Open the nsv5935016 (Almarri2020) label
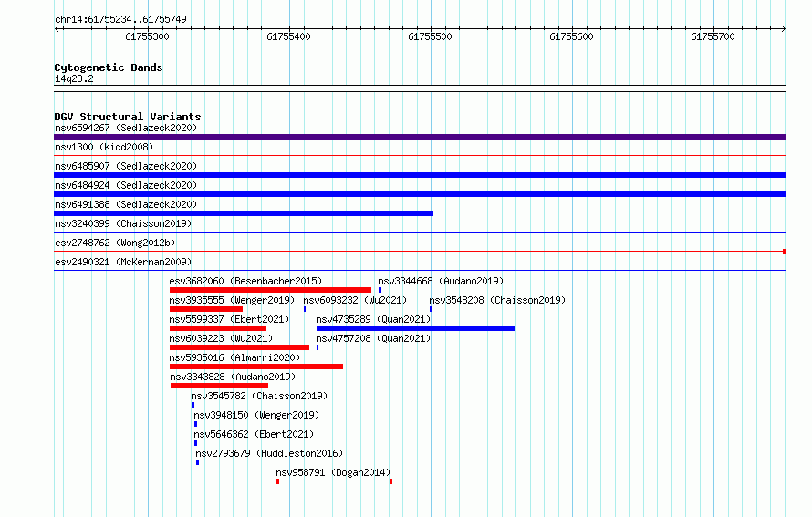 pos(234,357)
